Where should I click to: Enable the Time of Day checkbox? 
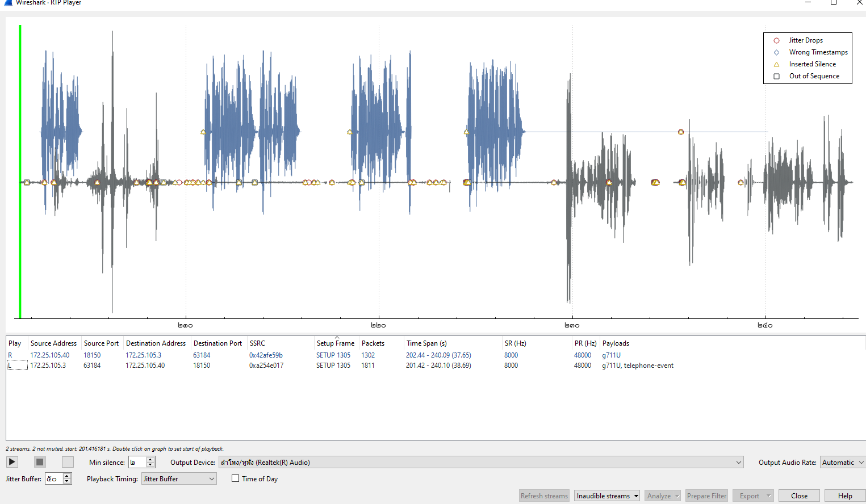click(x=235, y=478)
